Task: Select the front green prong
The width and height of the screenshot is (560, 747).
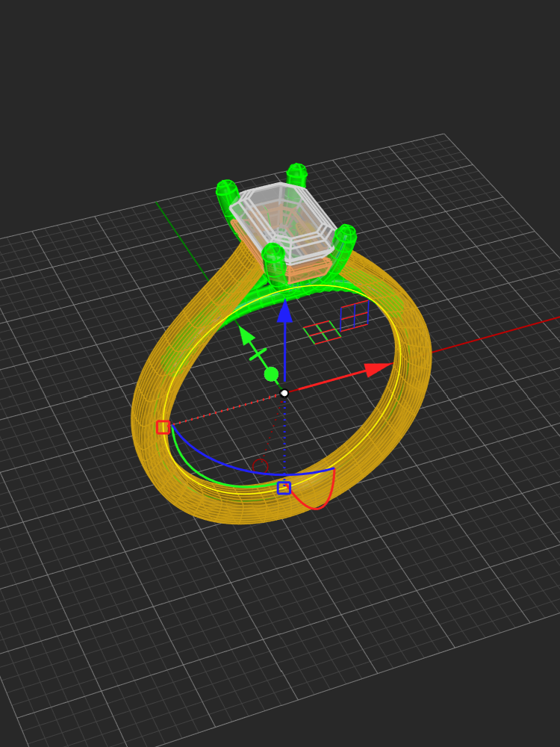Action: (x=273, y=264)
